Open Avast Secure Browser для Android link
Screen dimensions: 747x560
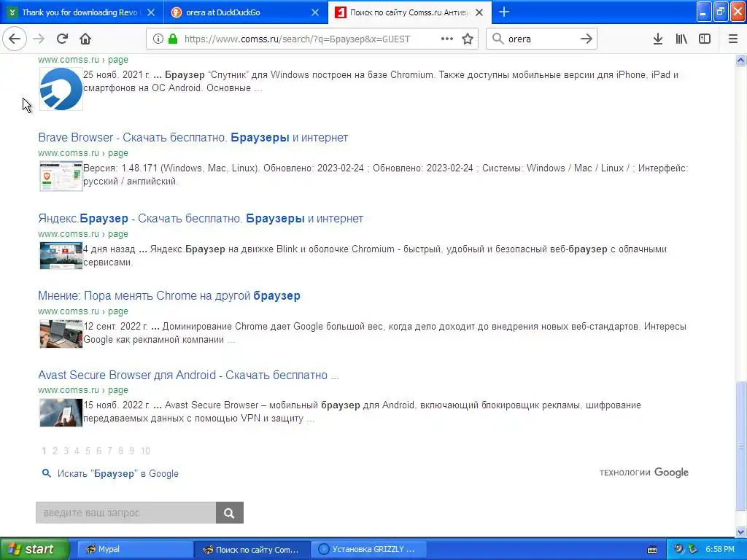188,376
